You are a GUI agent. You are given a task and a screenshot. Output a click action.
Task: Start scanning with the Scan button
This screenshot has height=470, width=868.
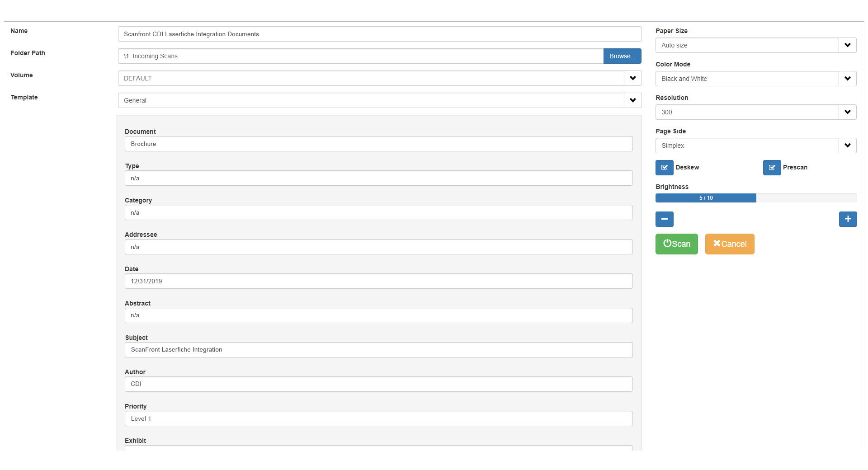[676, 244]
